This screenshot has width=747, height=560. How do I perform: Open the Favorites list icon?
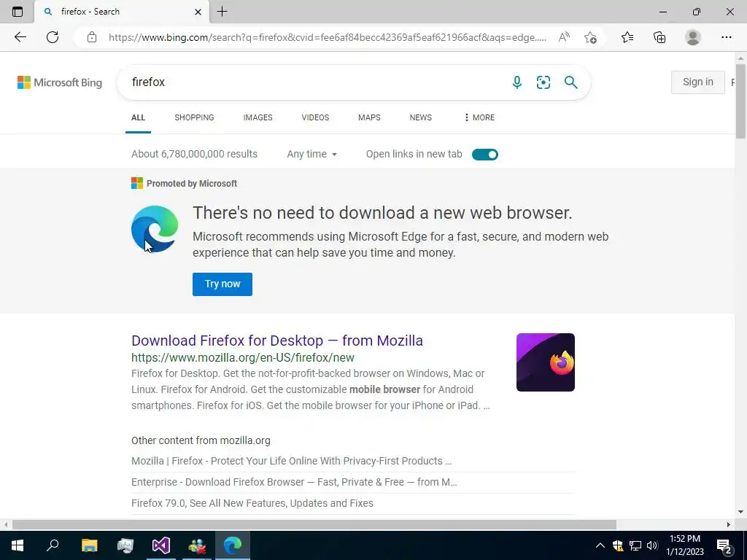[627, 37]
